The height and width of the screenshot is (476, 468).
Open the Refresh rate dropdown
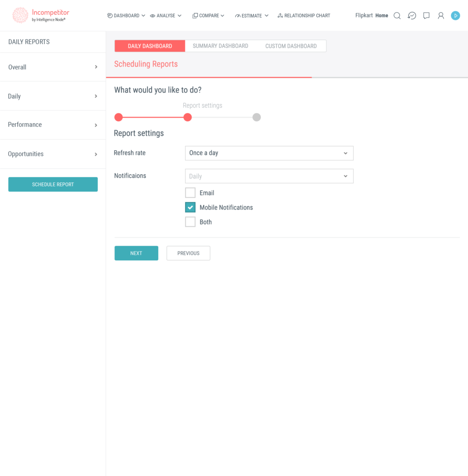pos(269,153)
